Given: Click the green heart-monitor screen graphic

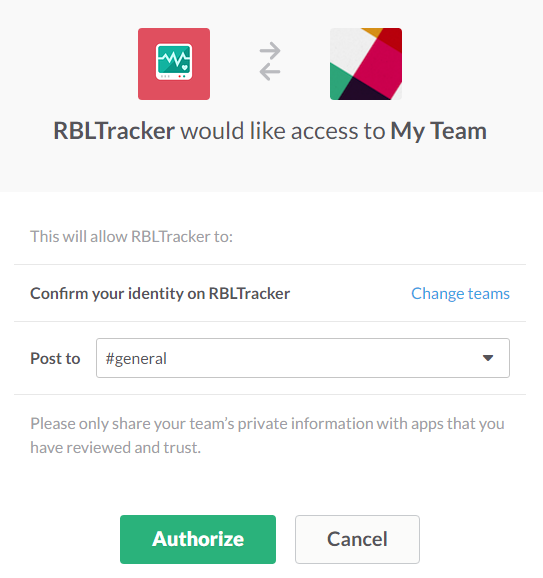Looking at the screenshot, I should pos(174,59).
